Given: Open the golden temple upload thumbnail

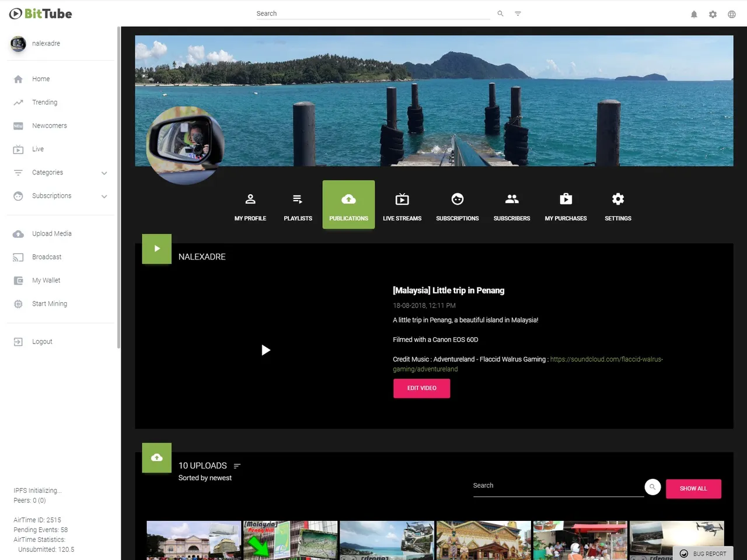Looking at the screenshot, I should [484, 540].
